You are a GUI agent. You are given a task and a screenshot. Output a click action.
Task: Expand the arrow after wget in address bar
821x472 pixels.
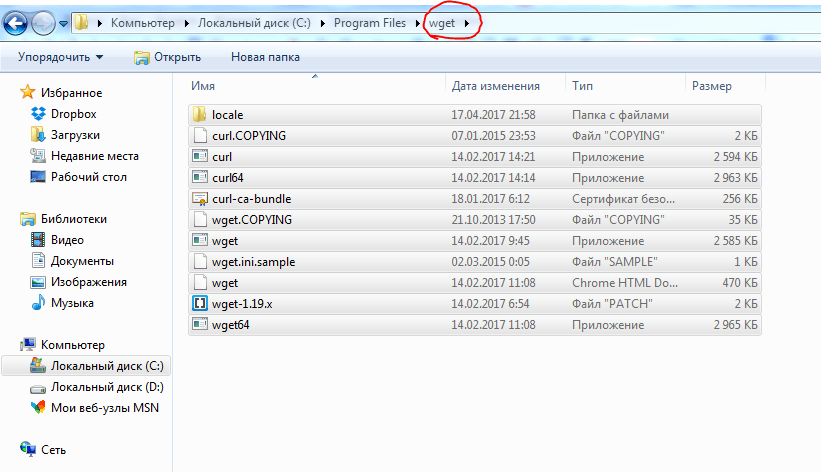[467, 22]
